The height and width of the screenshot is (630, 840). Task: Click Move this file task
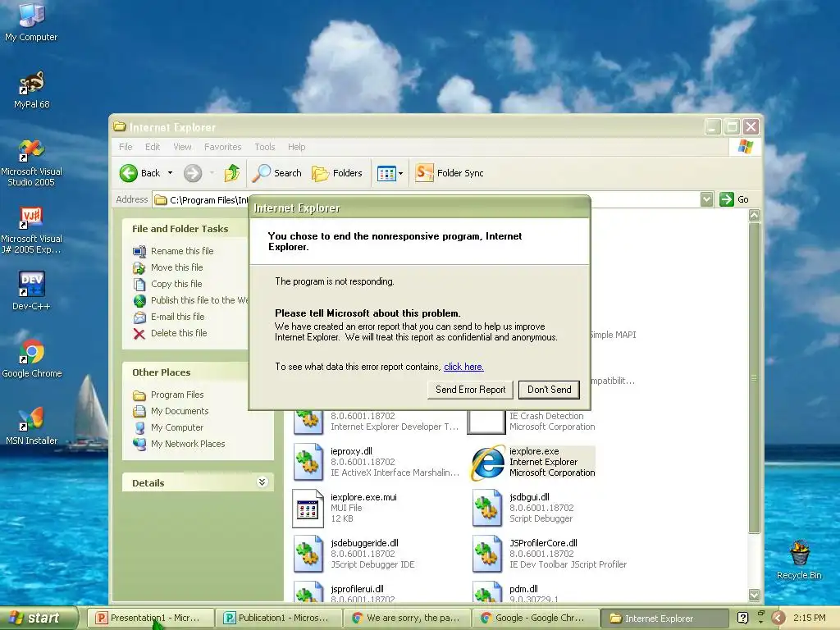coord(177,267)
